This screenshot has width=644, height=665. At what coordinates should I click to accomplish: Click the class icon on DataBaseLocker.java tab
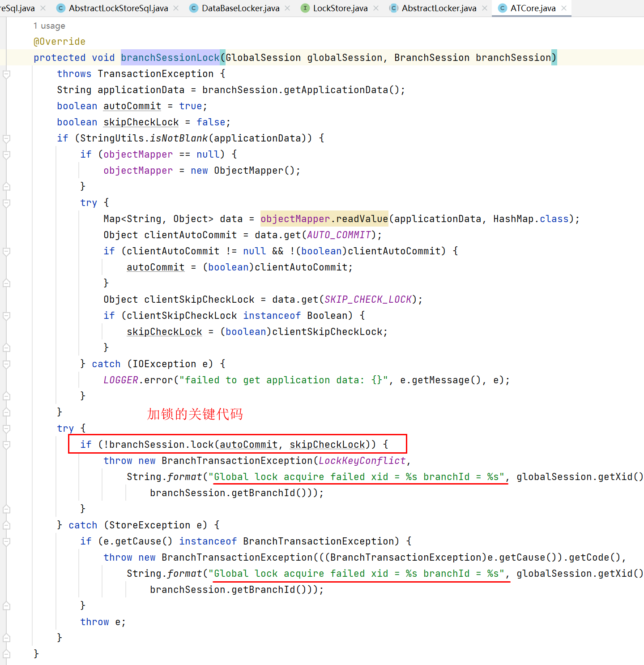[194, 8]
